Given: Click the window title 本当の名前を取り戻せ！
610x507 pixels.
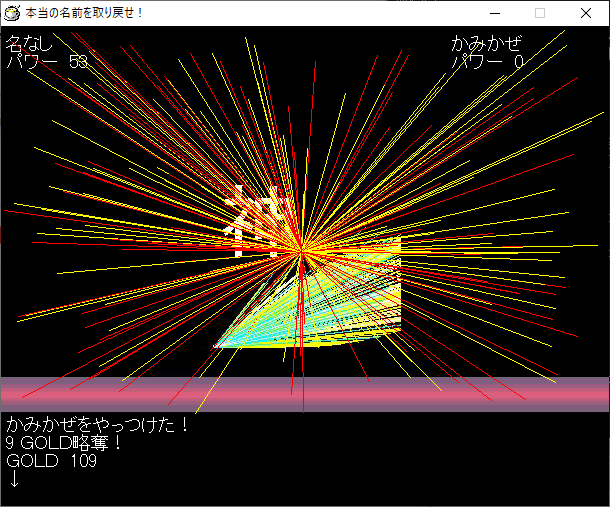Looking at the screenshot, I should click(84, 13).
